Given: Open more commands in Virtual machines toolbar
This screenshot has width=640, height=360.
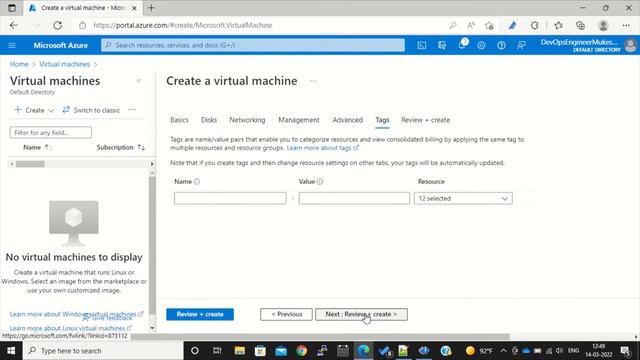Looking at the screenshot, I should click(x=132, y=110).
